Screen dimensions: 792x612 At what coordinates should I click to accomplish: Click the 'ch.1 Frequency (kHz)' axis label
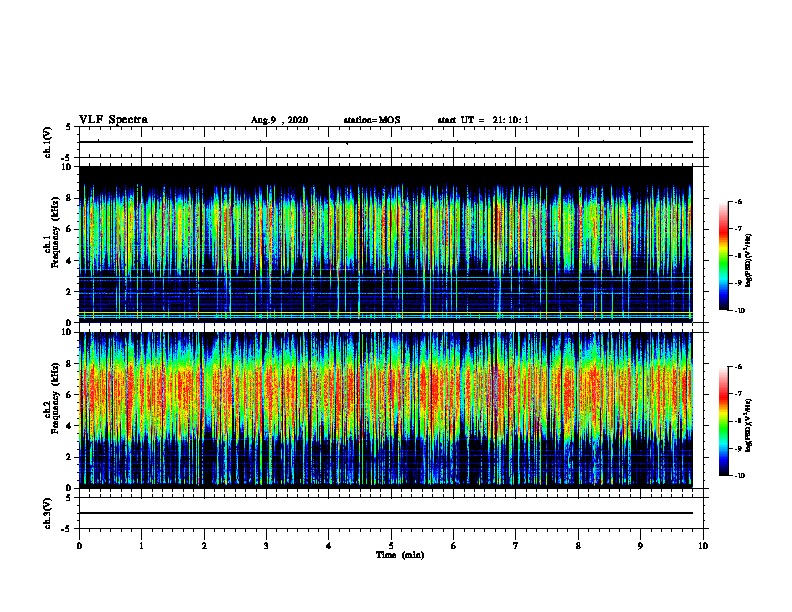coord(52,232)
